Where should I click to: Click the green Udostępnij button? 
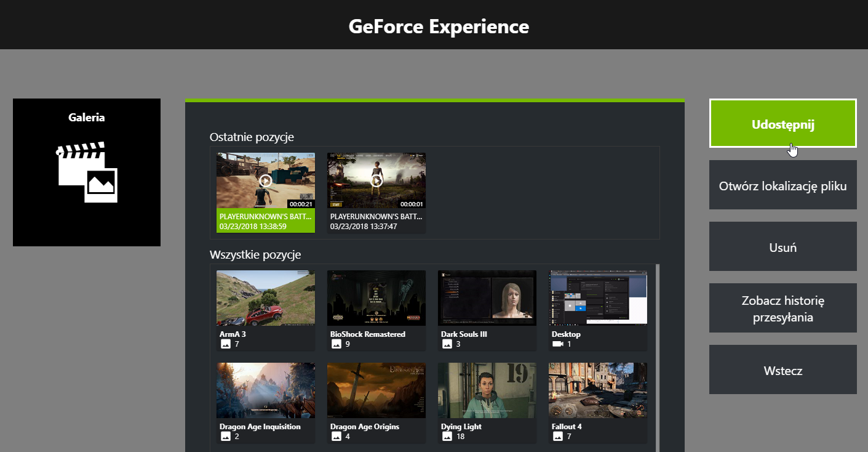click(x=782, y=123)
